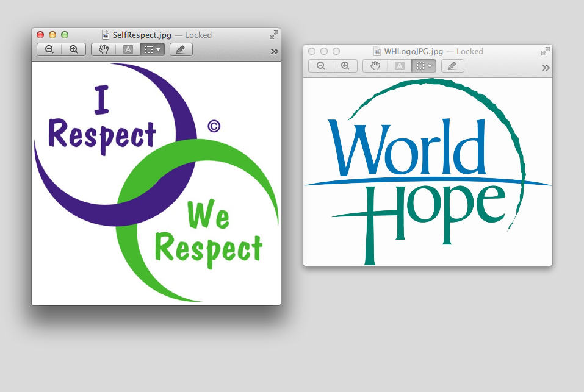
Task: Choose rectangular selection tool in WHLogoJPG.jpg
Action: click(420, 66)
